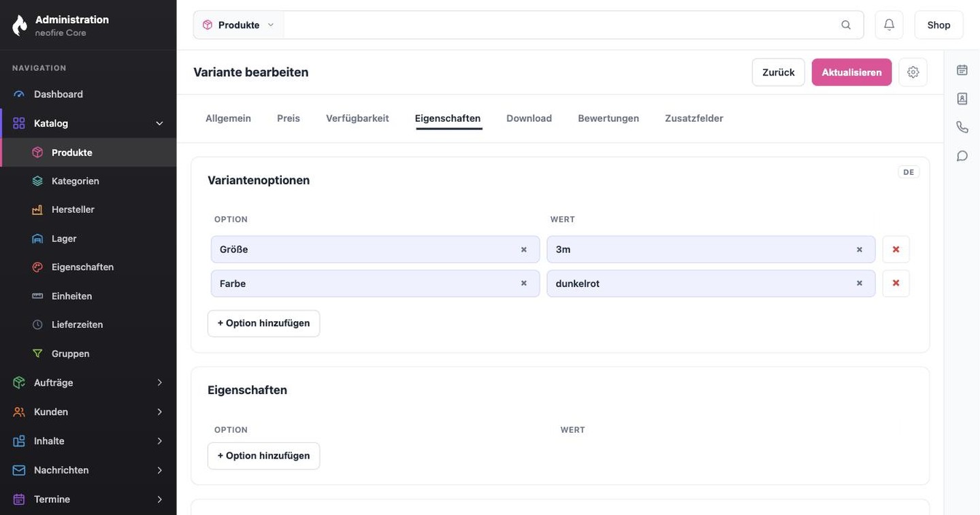Clear the Größe option selection
Image resolution: width=980 pixels, height=515 pixels.
523,250
